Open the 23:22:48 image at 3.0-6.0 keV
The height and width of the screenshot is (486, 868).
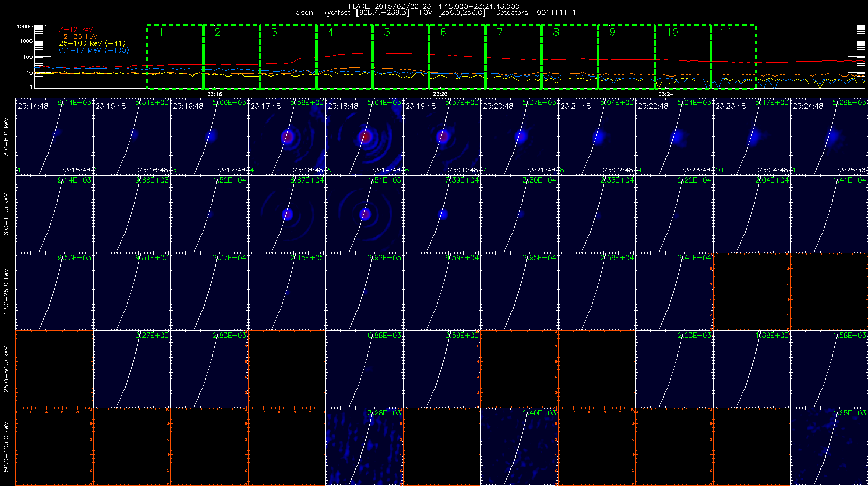click(674, 136)
